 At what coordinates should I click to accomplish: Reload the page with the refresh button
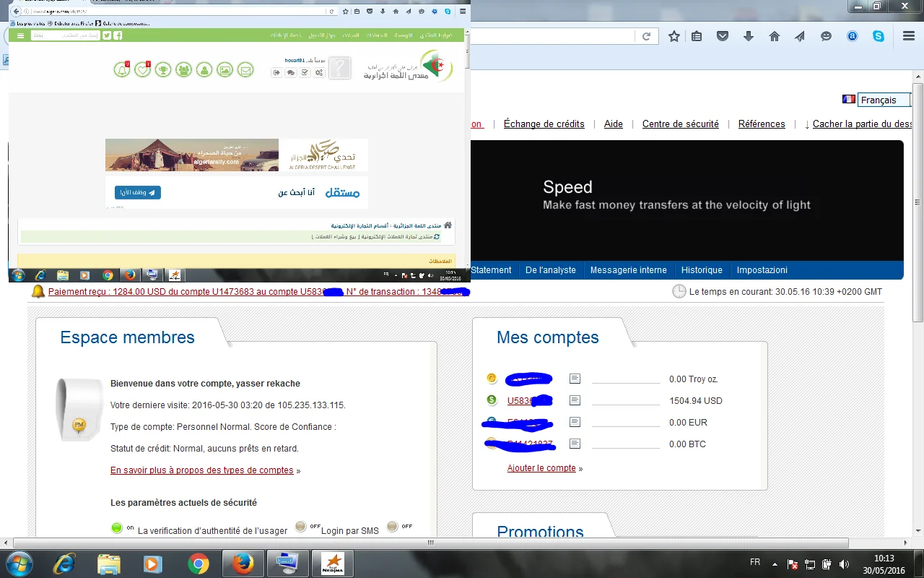pos(647,36)
